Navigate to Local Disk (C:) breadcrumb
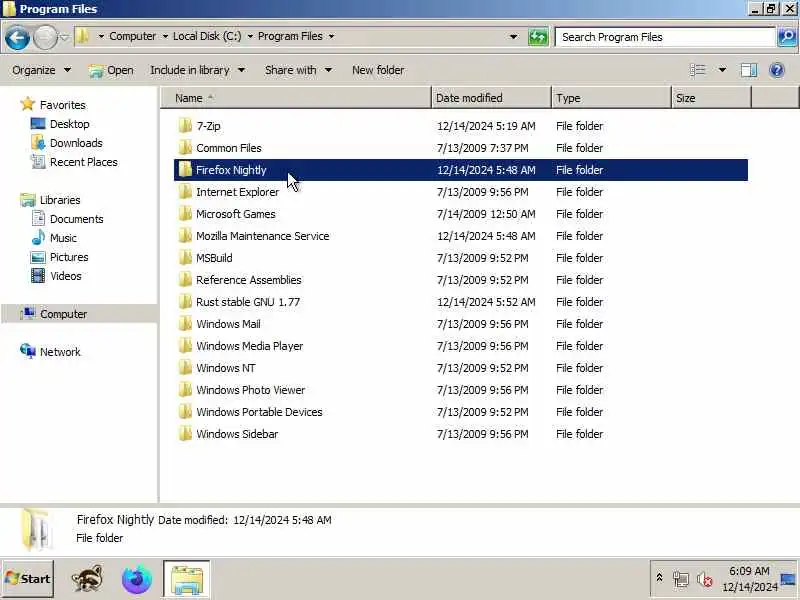Viewport: 800px width, 600px height. click(x=207, y=36)
